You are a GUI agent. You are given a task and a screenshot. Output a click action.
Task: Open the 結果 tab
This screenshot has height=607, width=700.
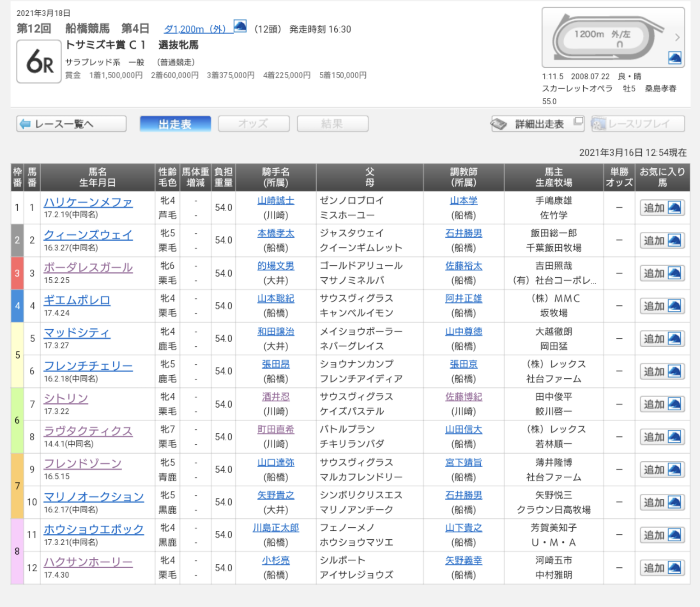coord(332,124)
